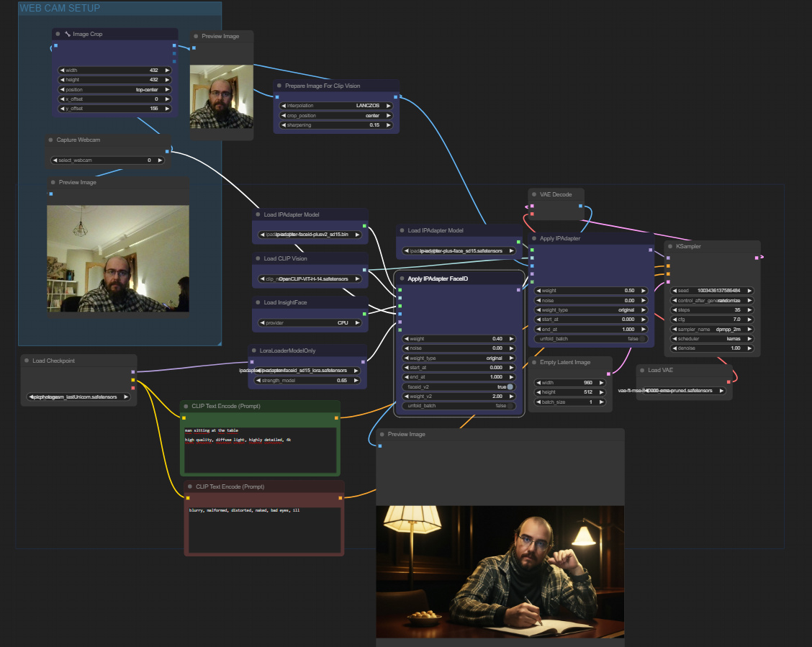Screen dimensions: 812x647
Task: Open the scheduler dropdown showing karras
Action: pyautogui.click(x=711, y=338)
